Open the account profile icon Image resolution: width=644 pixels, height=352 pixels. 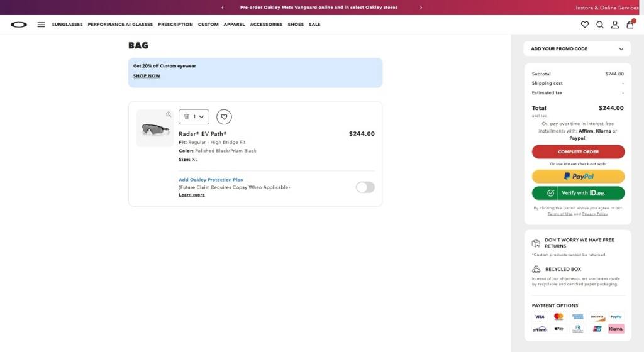(x=615, y=25)
